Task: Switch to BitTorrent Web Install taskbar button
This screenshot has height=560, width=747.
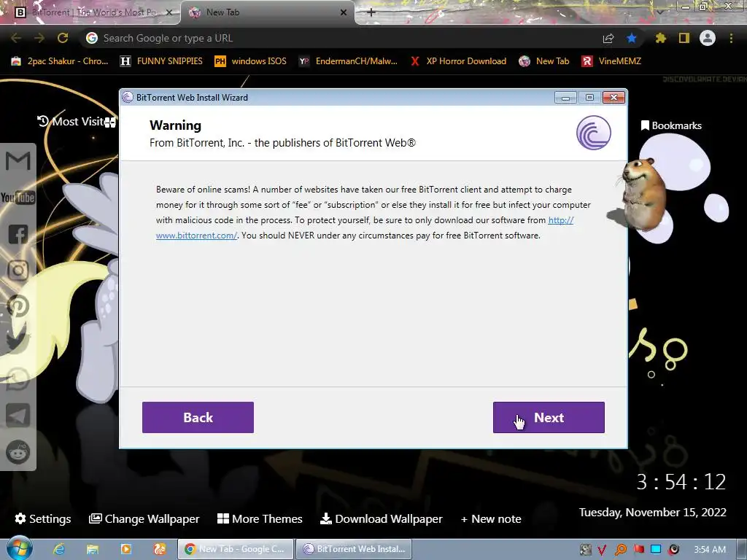Action: (354, 549)
